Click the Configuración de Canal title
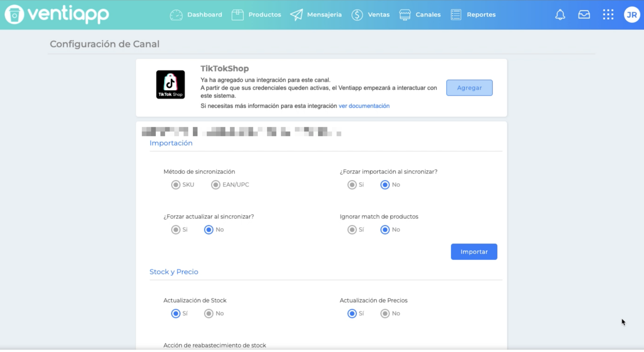 (105, 44)
